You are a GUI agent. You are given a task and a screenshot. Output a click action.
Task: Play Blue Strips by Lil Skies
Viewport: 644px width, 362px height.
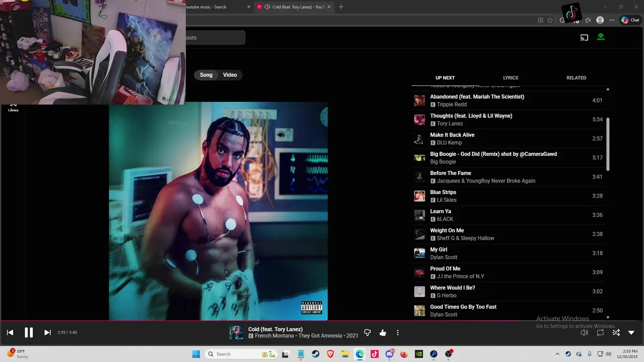(x=508, y=196)
